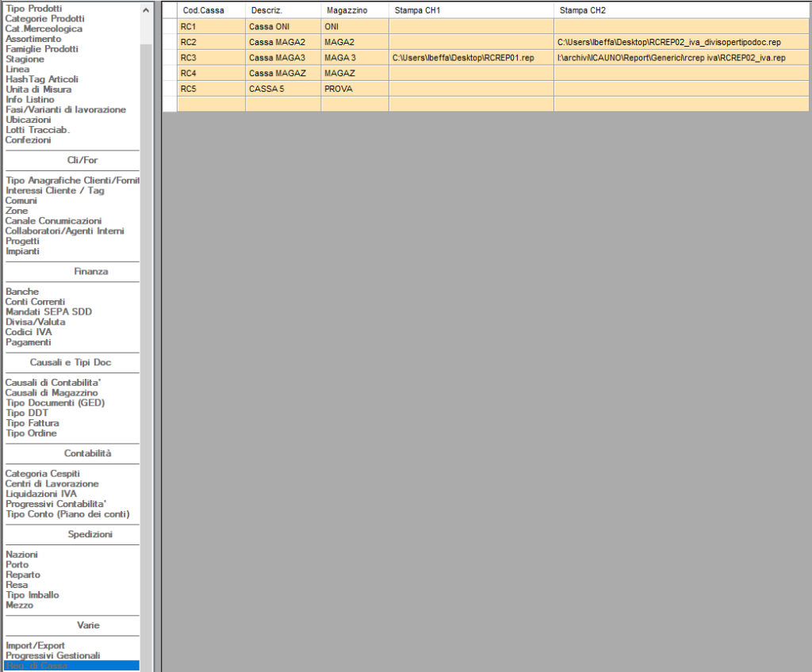Open Progressivi Gestionali
The height and width of the screenshot is (672, 812).
tap(52, 655)
